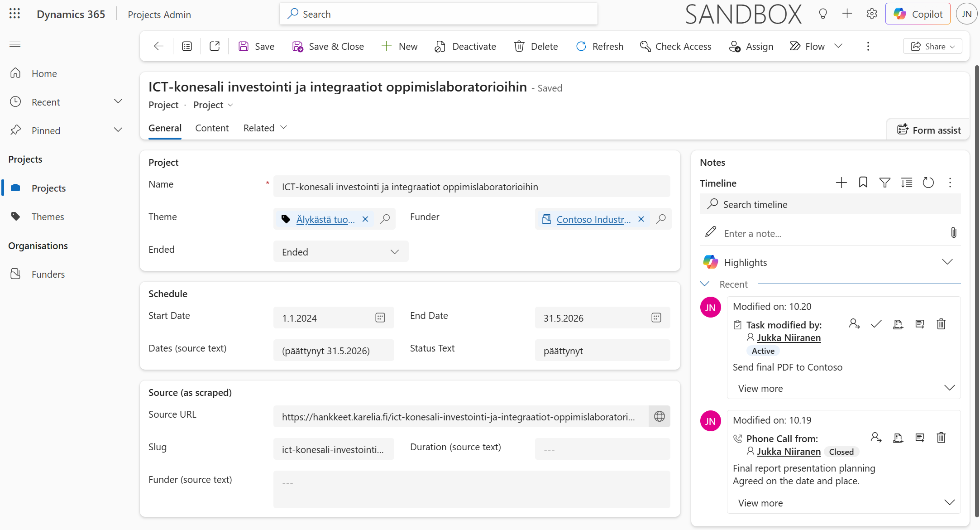Screen dimensions: 980x530
Task: Open Source URL globe icon
Action: click(660, 416)
